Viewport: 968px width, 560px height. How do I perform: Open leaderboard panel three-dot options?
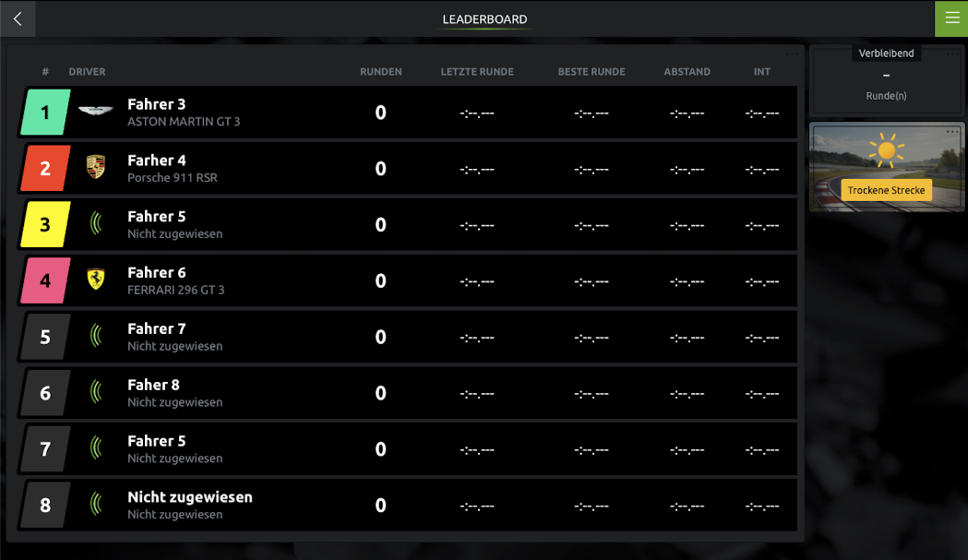click(x=792, y=54)
